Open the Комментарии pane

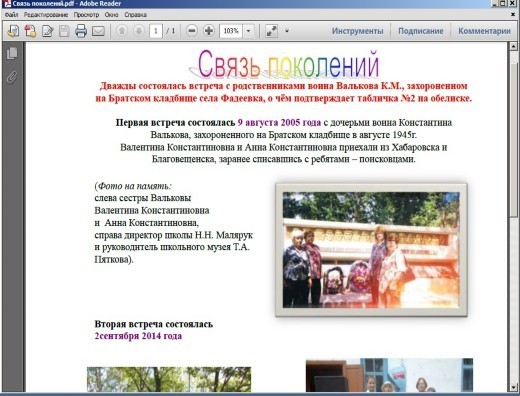pos(484,31)
